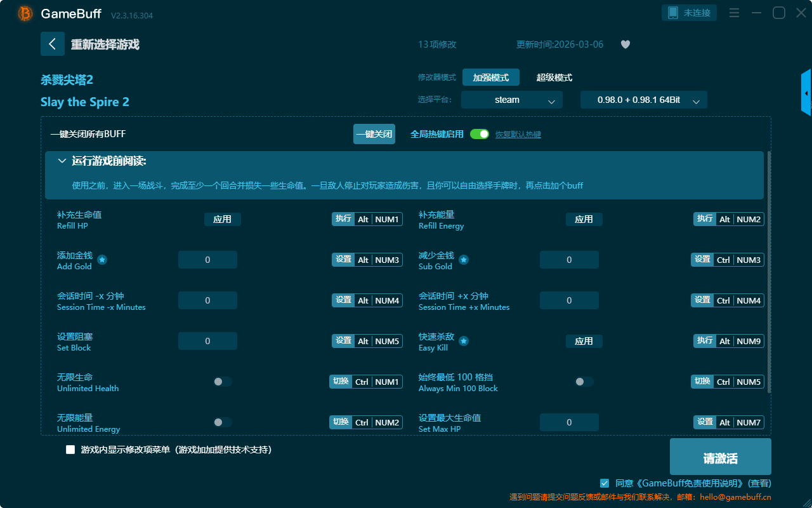
Task: Click star badge next to Sub Gold
Action: coord(464,260)
